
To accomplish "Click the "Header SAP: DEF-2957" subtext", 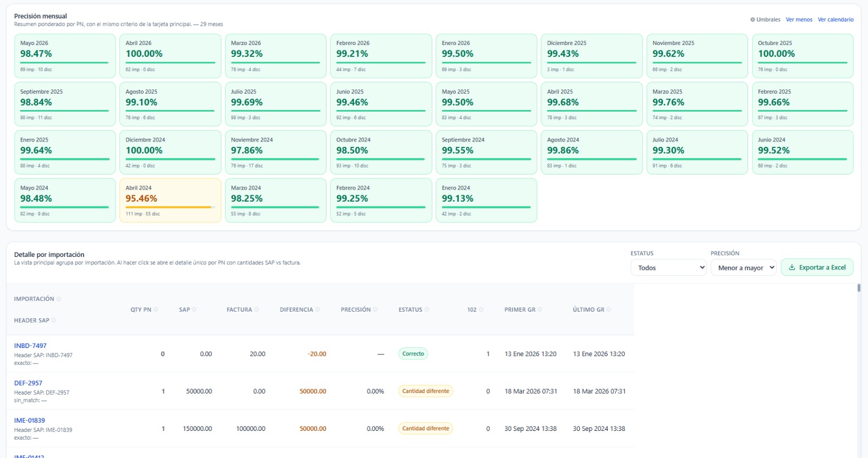I will tap(42, 392).
